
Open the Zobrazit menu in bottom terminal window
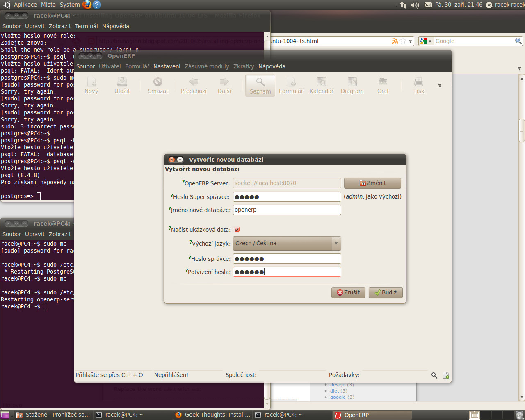tap(60, 234)
